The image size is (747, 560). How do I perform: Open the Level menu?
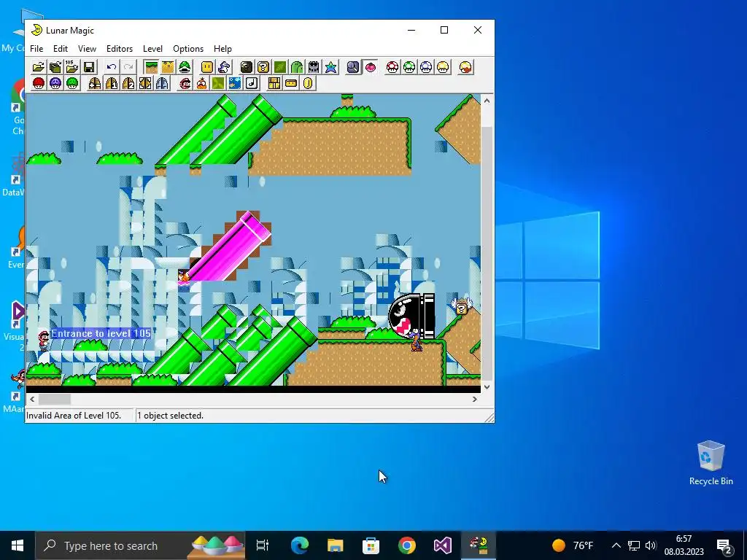152,49
